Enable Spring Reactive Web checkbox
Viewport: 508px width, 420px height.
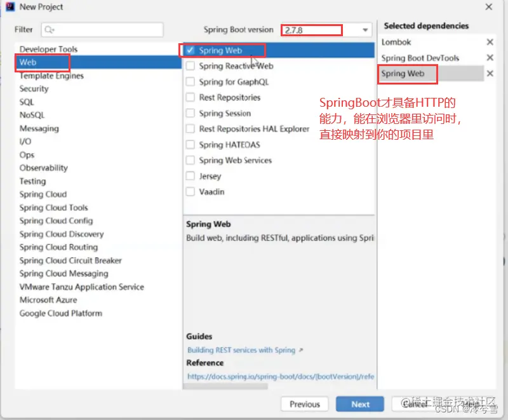click(x=190, y=66)
